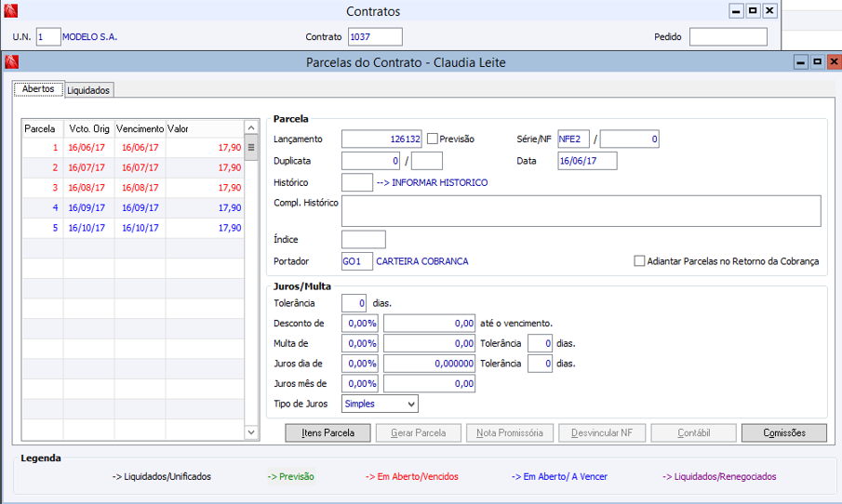Image resolution: width=842 pixels, height=504 pixels.
Task: Click the Parcelas do Contrato window icon
Action: coord(12,62)
